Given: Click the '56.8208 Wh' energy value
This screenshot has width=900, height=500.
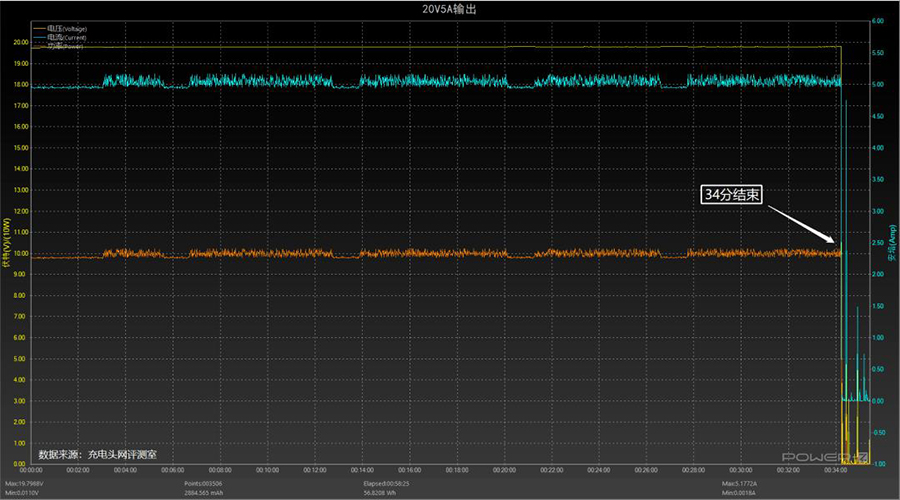Looking at the screenshot, I should (x=379, y=493).
